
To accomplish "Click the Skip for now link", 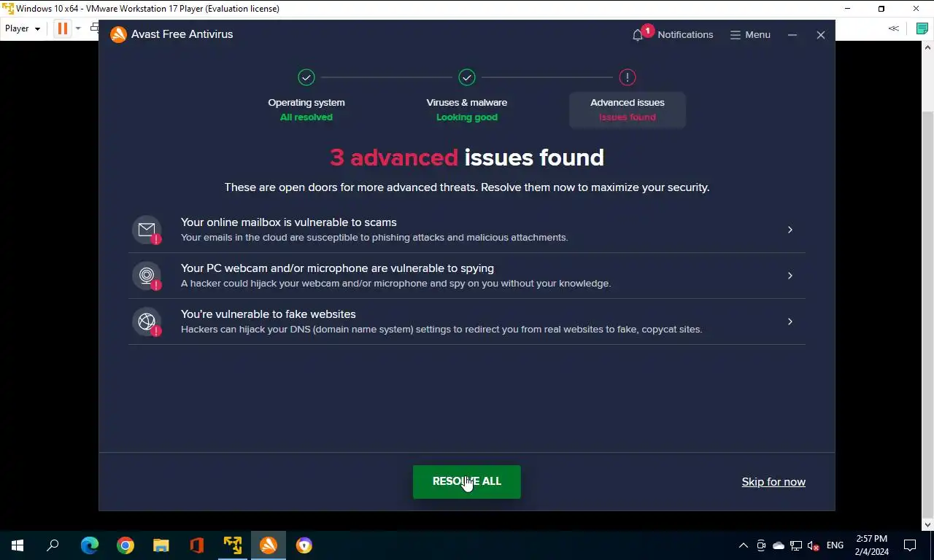I will 773,482.
